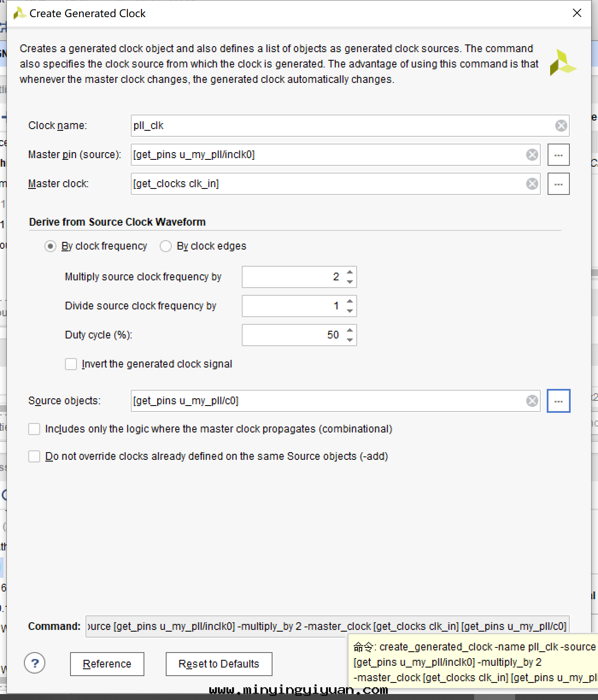Enable Invert the generated clock signal

(71, 364)
